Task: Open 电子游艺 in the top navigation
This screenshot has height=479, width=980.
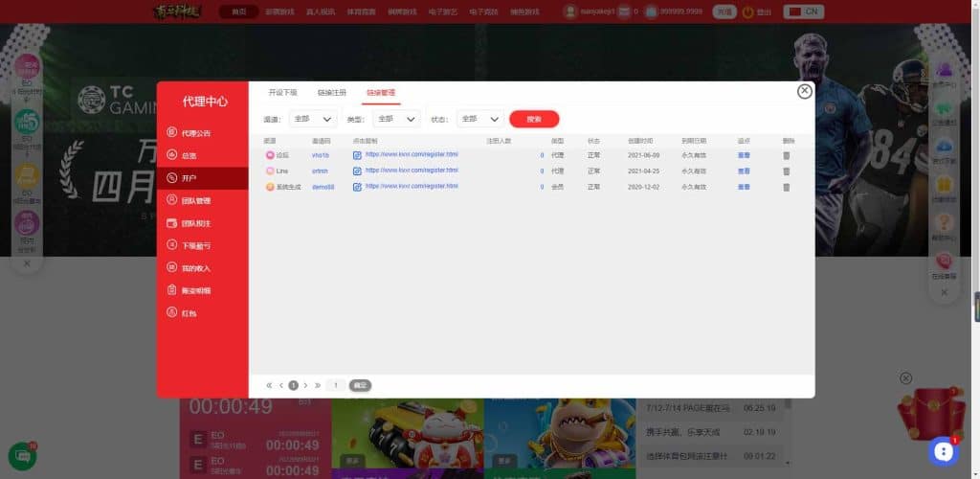Action: [443, 11]
